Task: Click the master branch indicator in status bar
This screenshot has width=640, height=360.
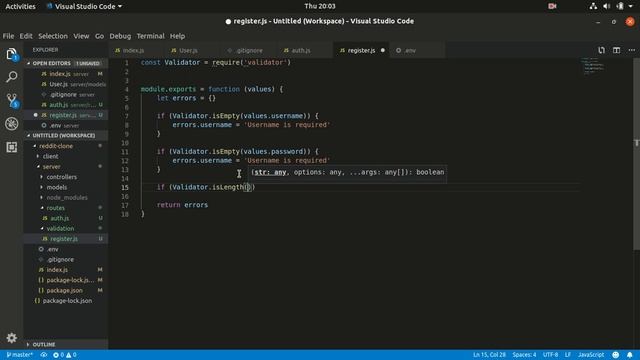Action: point(20,355)
